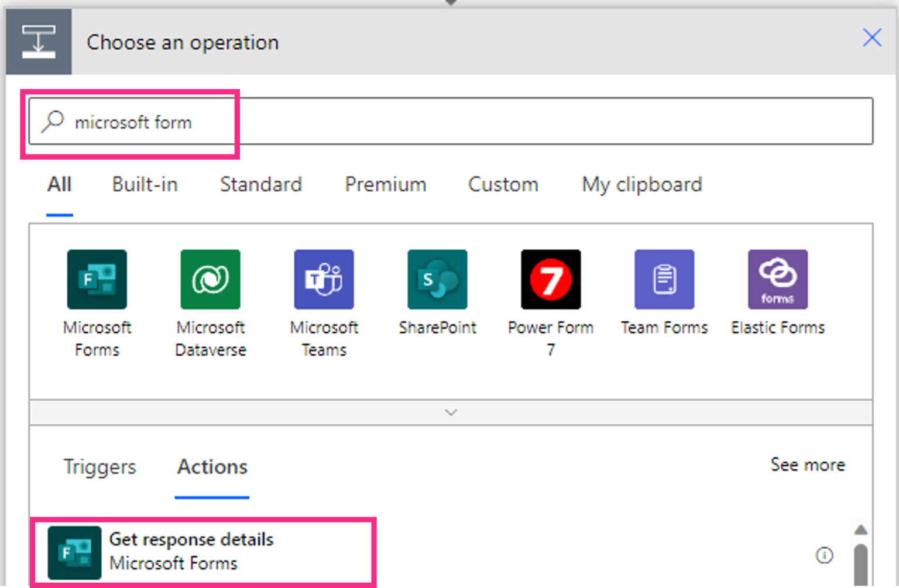This screenshot has height=588, width=899.
Task: Select the Microsoft Forms connector icon
Action: point(97,279)
